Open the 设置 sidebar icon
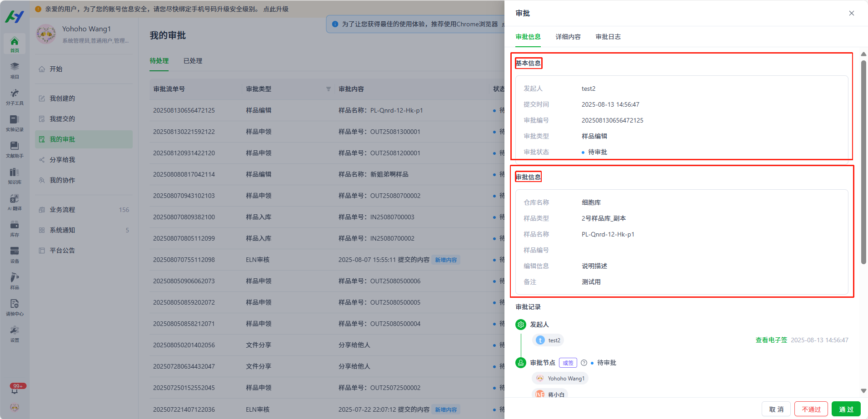The height and width of the screenshot is (419, 868). click(15, 335)
